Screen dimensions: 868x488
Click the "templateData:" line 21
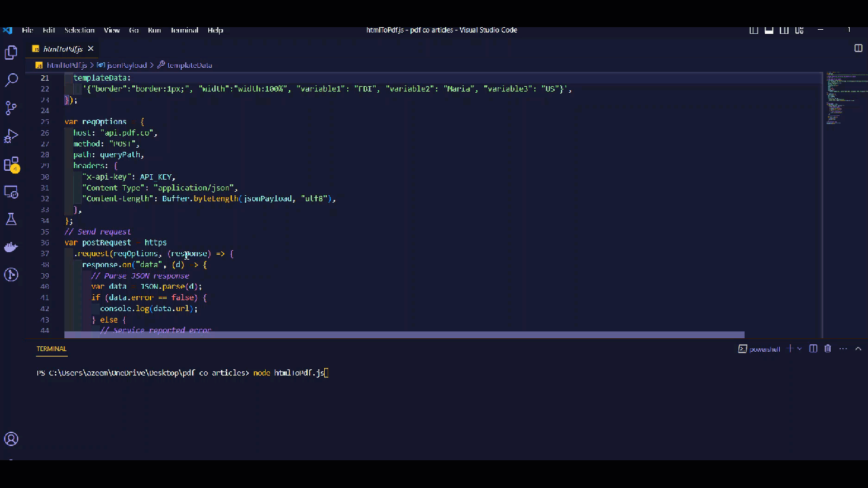click(x=102, y=78)
